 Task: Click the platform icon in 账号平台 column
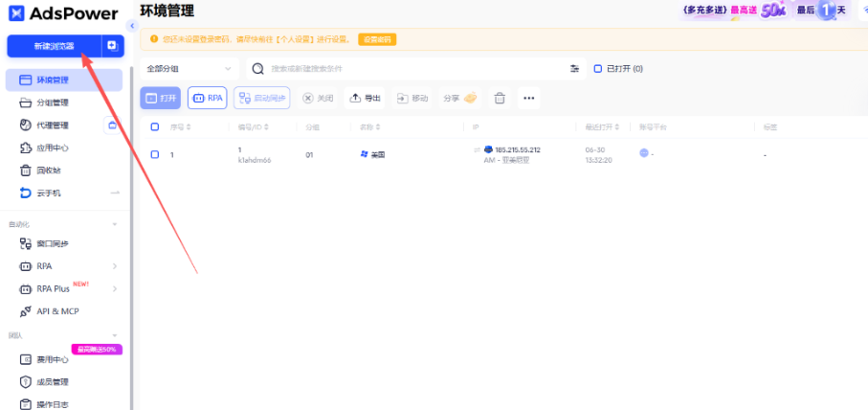click(x=644, y=153)
